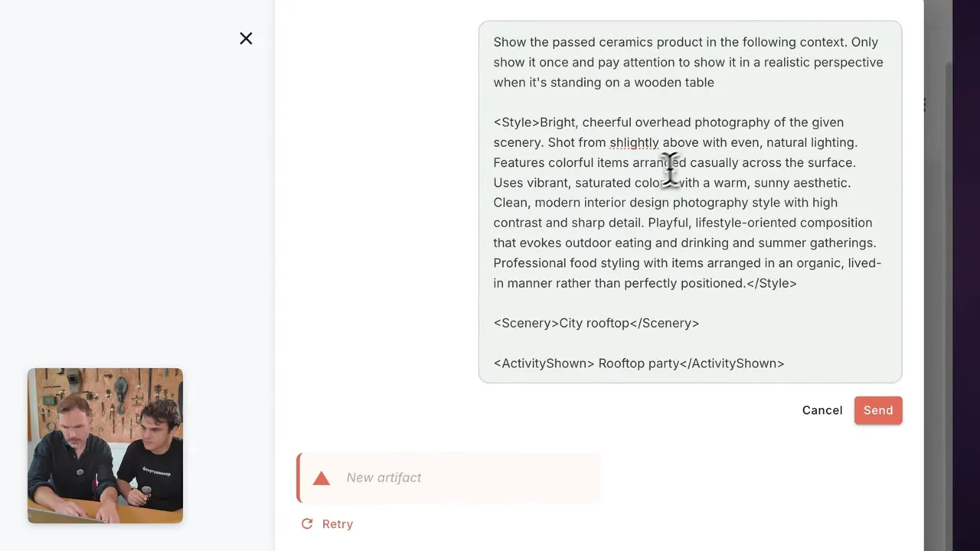Image resolution: width=980 pixels, height=551 pixels.
Task: Click Cancel to discard the prompt edits
Action: pyautogui.click(x=822, y=410)
